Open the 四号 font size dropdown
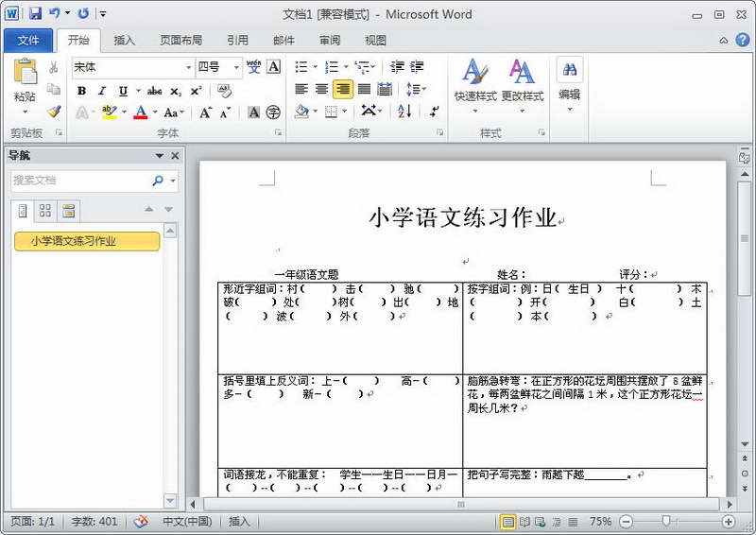This screenshot has height=535, width=756. [235, 67]
